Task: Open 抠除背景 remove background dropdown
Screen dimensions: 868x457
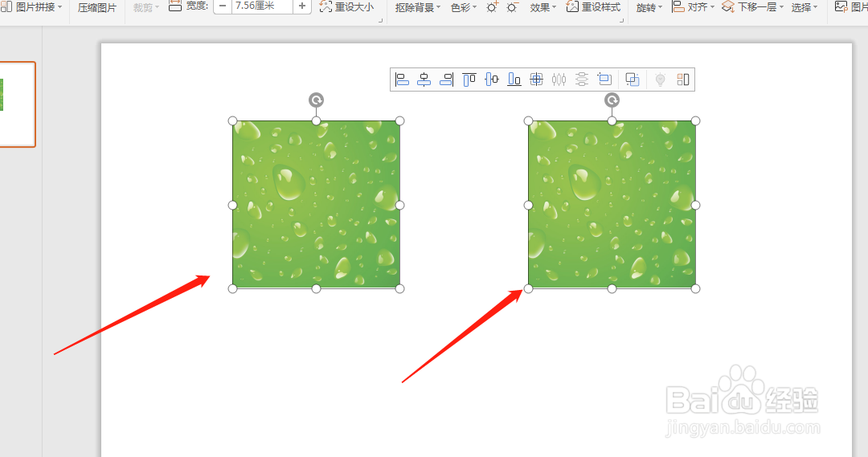Action: point(417,8)
